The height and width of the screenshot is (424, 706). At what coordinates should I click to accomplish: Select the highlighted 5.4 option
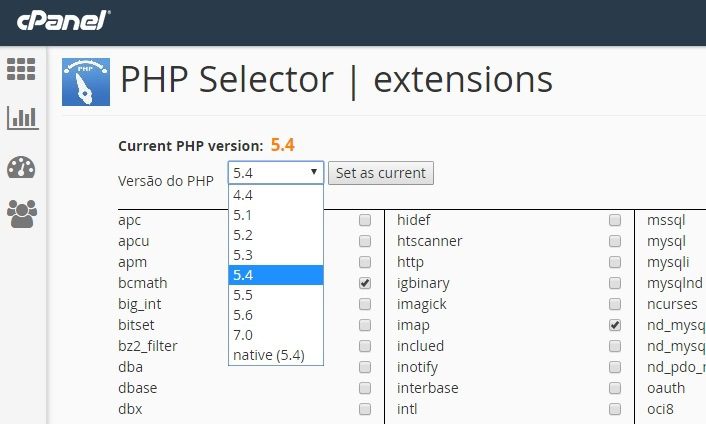pyautogui.click(x=276, y=275)
